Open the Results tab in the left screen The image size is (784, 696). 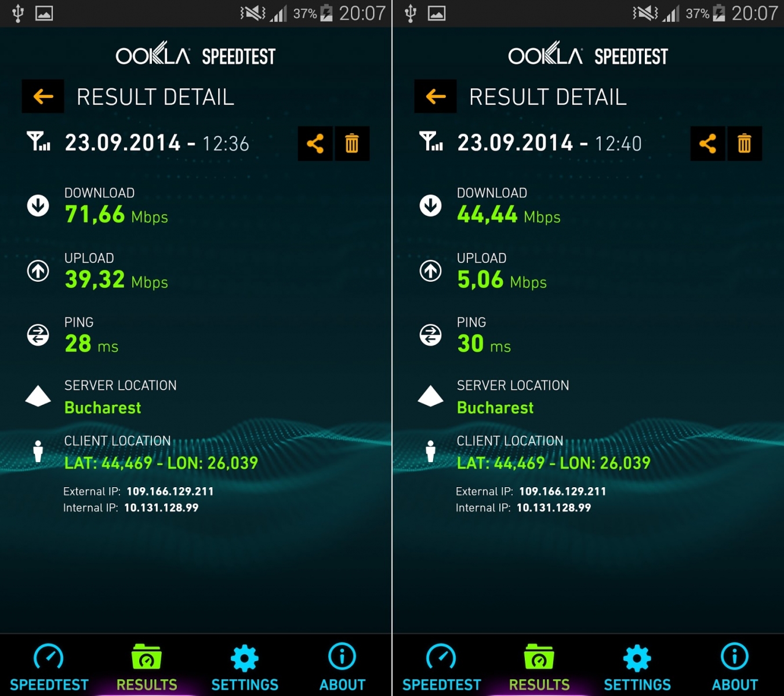(x=147, y=667)
